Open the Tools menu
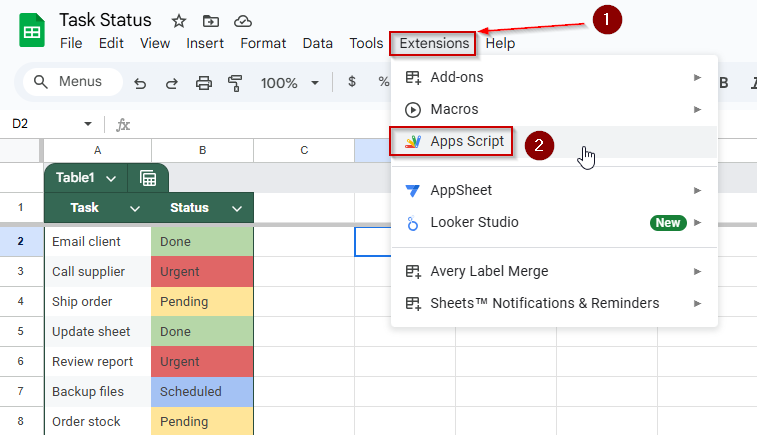Screen dimensions: 757x435 tap(366, 43)
